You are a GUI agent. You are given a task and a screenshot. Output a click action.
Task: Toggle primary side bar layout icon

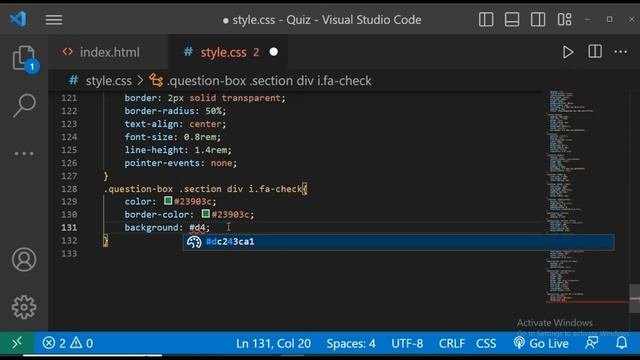point(486,19)
